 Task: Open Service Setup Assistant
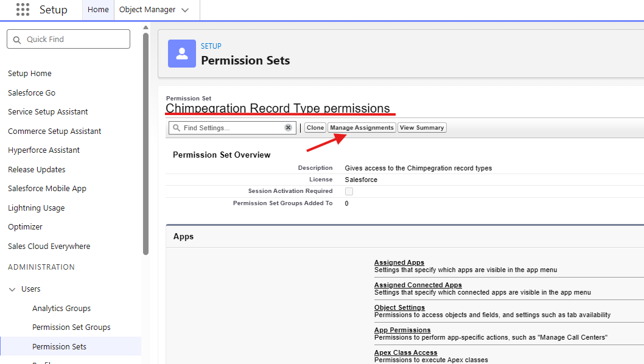(48, 112)
